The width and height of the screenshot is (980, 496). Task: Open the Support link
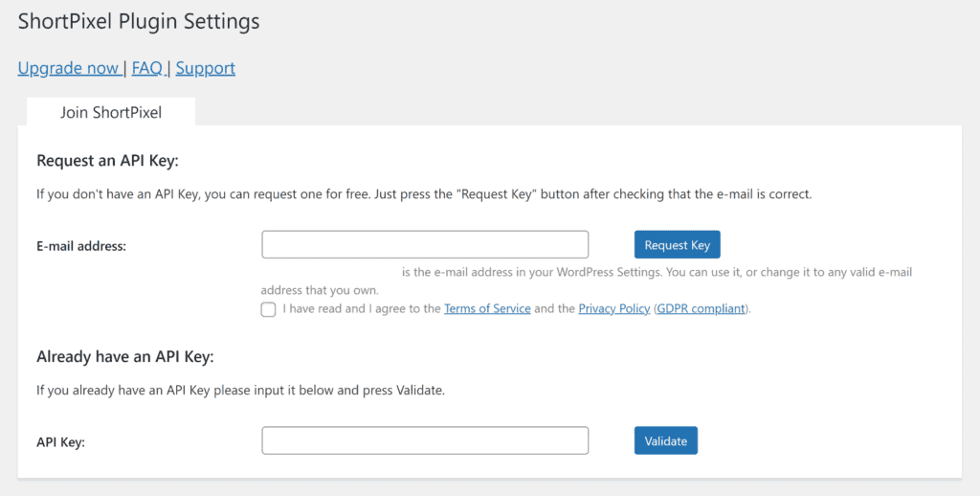click(205, 68)
